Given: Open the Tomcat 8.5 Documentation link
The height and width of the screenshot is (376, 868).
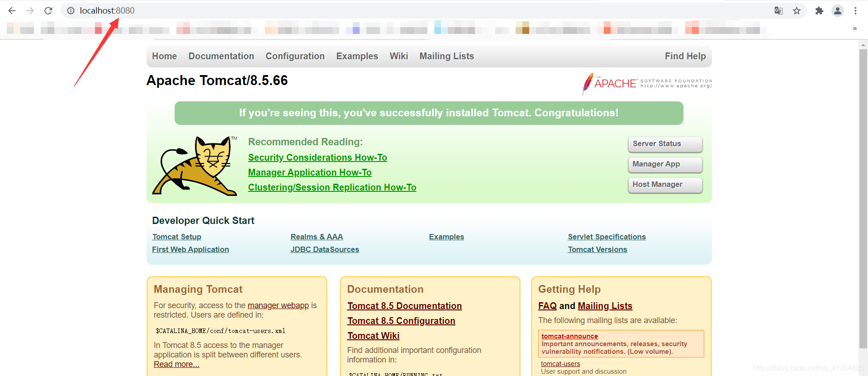Looking at the screenshot, I should point(404,306).
